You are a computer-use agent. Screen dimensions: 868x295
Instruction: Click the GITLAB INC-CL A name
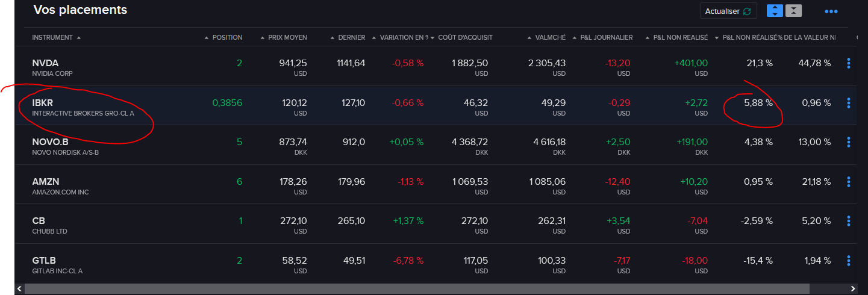pos(57,271)
